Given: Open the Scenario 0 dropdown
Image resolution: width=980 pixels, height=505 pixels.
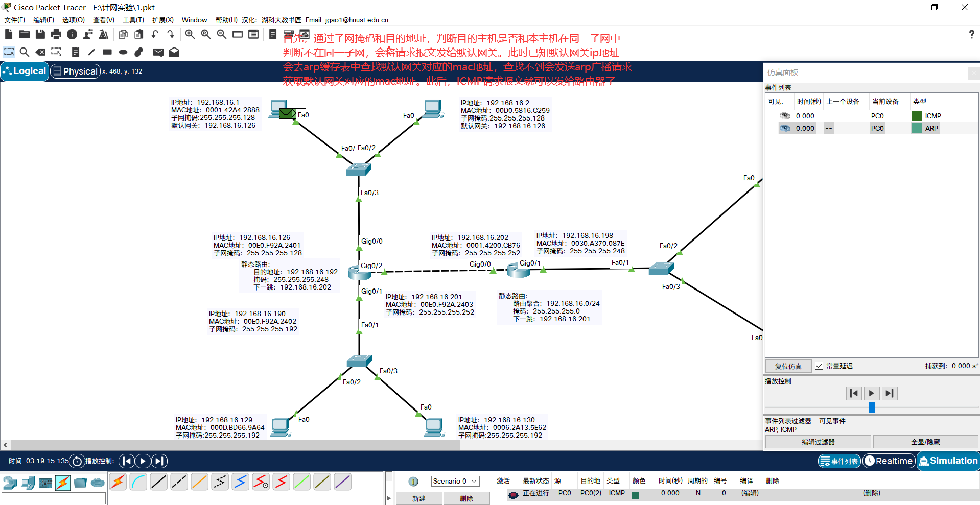Looking at the screenshot, I should 454,480.
